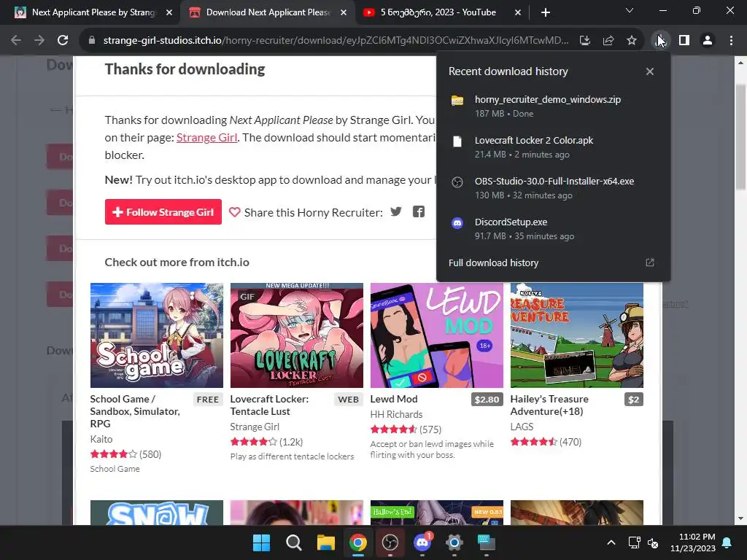
Task: Switch to the YouTube tab
Action: (x=438, y=12)
